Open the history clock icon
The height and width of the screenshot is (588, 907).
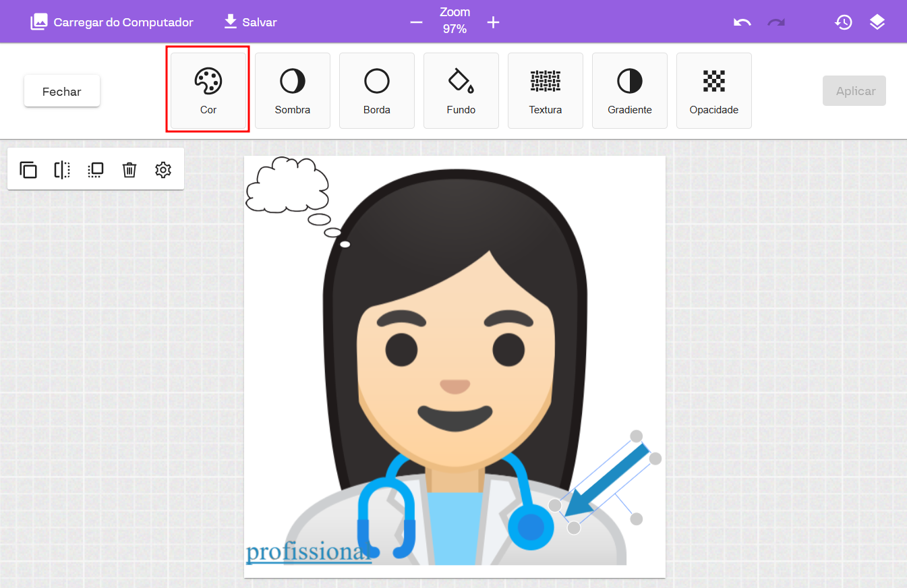(843, 22)
